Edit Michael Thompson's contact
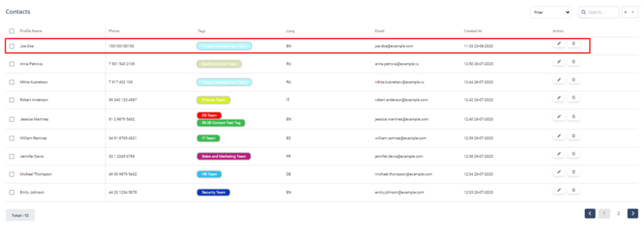The width and height of the screenshot is (644, 230). coord(558,172)
